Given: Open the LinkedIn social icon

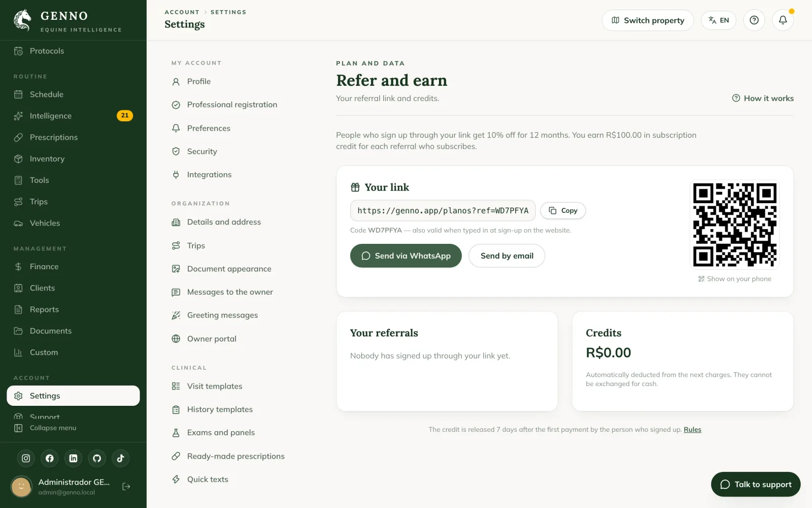Looking at the screenshot, I should [73, 458].
